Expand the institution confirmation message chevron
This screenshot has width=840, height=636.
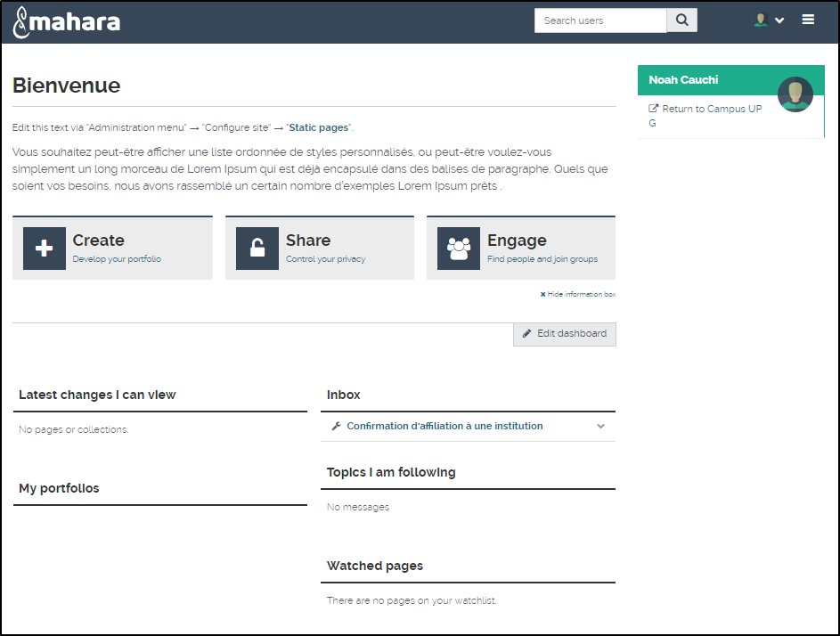(600, 427)
